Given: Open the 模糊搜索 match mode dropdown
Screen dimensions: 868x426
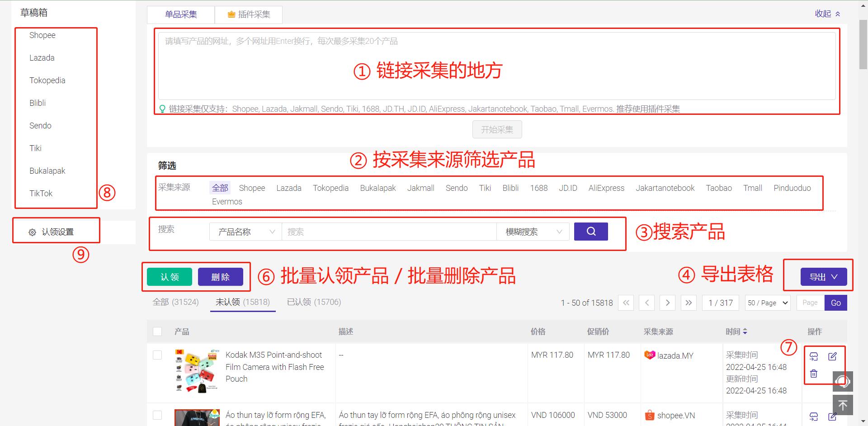Looking at the screenshot, I should click(533, 232).
